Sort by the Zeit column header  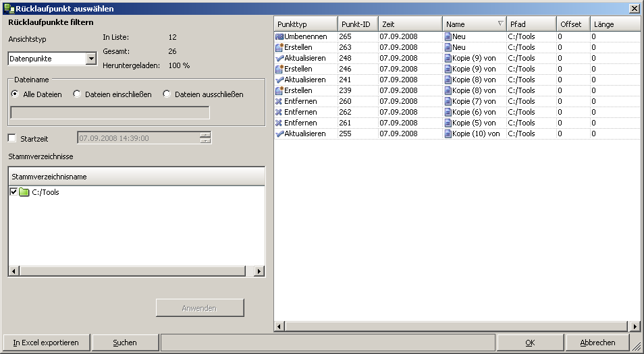coord(410,24)
